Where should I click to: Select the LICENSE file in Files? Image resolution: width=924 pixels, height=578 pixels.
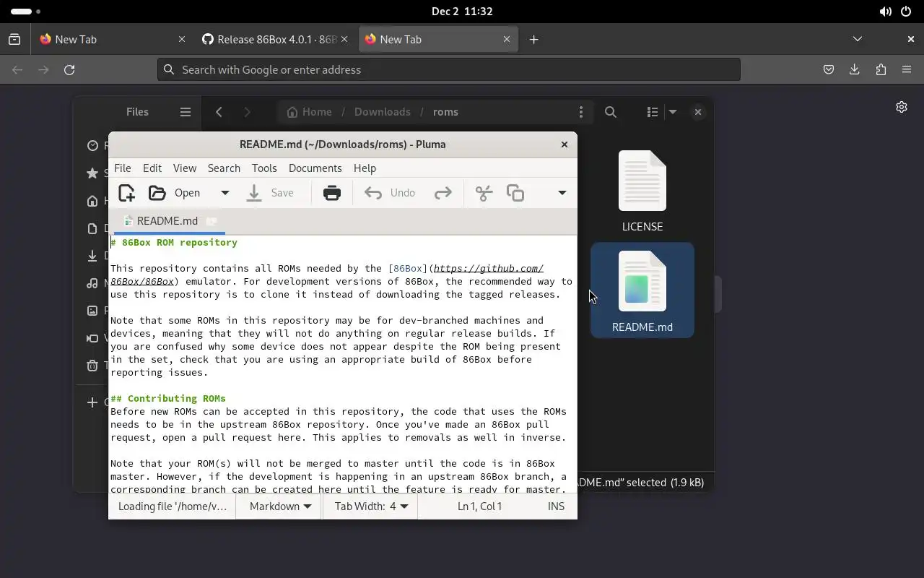[x=642, y=191]
